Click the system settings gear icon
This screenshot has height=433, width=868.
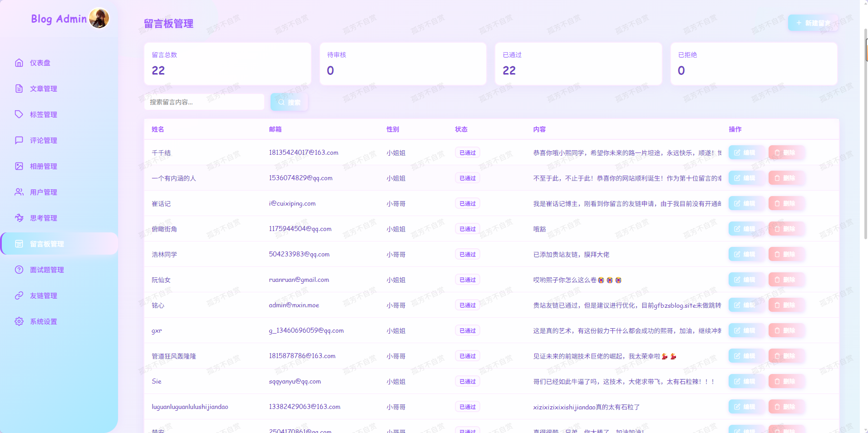click(19, 321)
